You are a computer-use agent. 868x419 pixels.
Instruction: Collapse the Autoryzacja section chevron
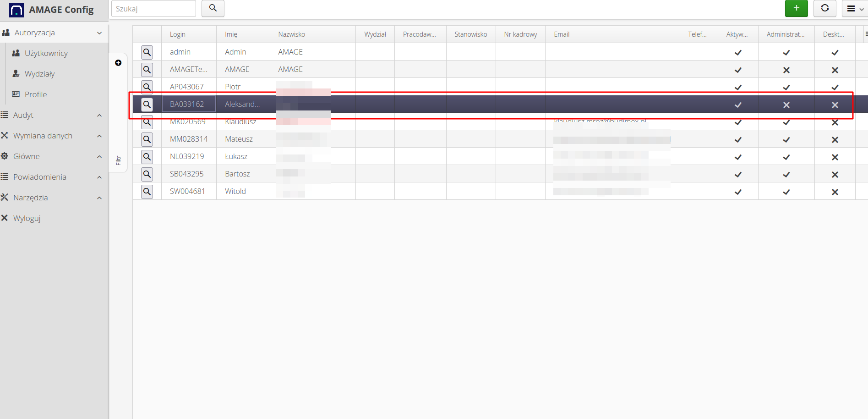click(x=99, y=33)
